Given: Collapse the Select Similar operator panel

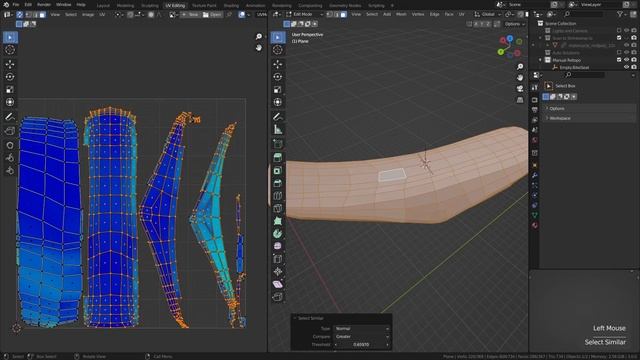Looking at the screenshot, I should pyautogui.click(x=295, y=318).
